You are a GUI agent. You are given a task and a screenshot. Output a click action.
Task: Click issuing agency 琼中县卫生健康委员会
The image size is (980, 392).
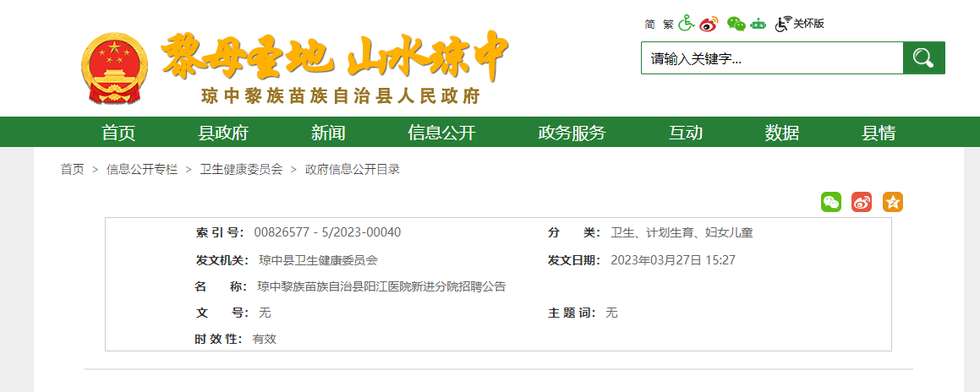tap(318, 260)
